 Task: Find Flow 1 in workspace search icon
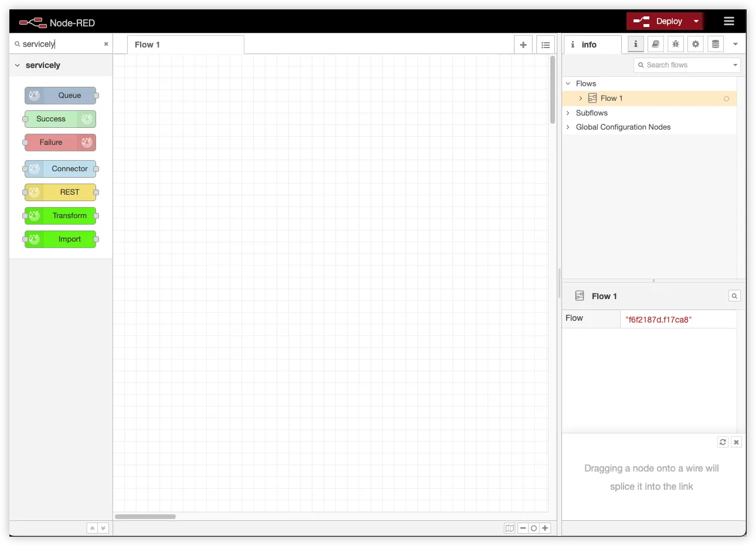[x=734, y=296]
